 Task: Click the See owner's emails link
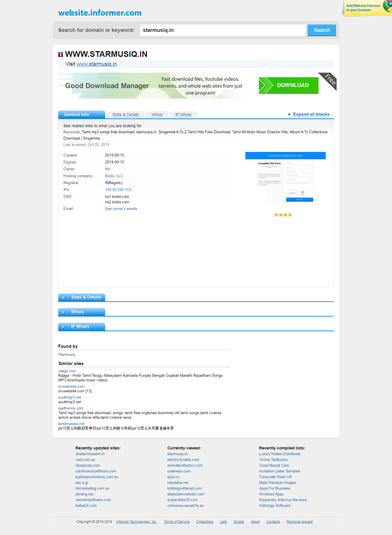tap(121, 209)
